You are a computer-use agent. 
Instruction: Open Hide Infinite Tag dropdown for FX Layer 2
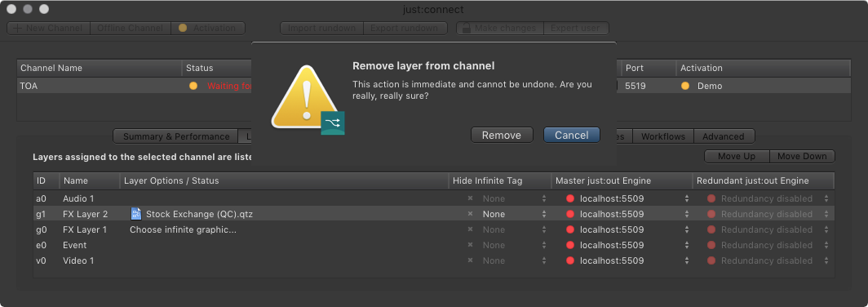pyautogui.click(x=514, y=214)
